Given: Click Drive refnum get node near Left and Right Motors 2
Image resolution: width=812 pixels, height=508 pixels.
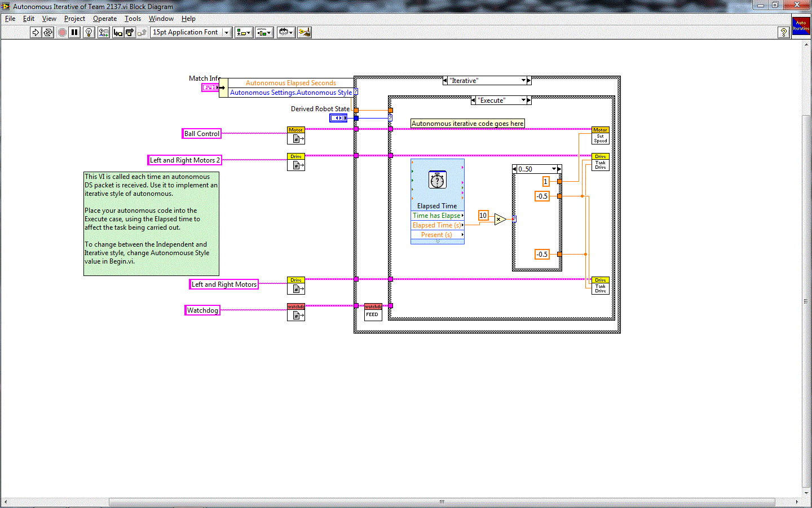Looking at the screenshot, I should click(296, 162).
